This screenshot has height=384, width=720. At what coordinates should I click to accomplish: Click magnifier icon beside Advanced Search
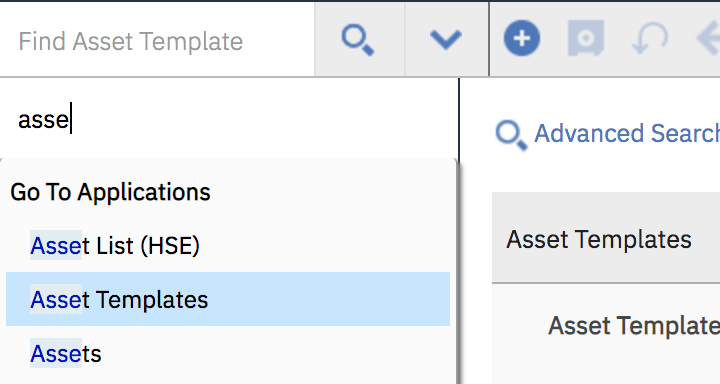point(511,136)
